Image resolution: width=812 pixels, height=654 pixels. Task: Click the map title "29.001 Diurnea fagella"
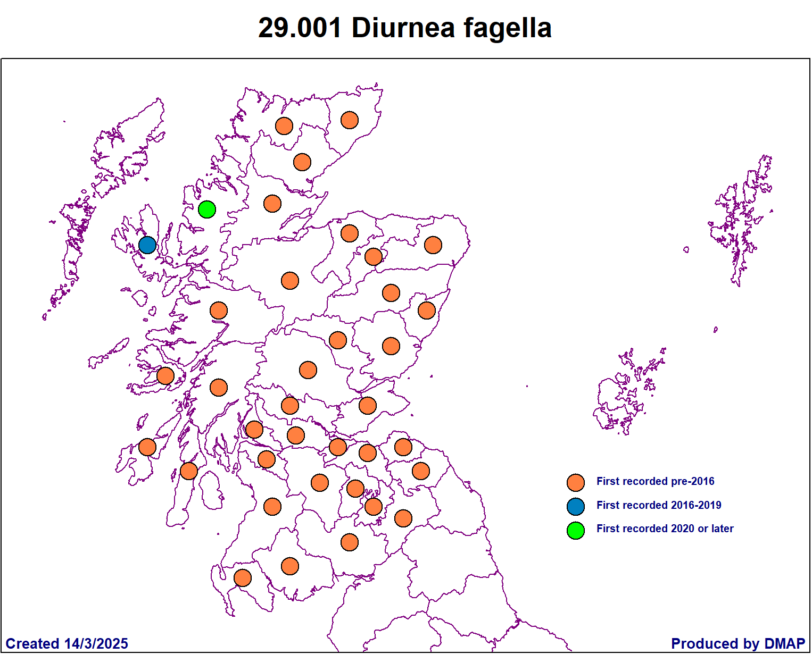click(x=404, y=28)
